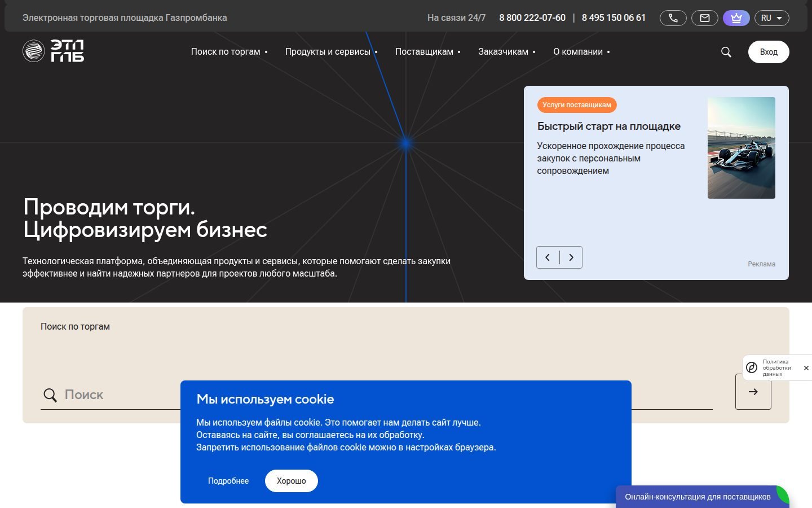Viewport: 812px width, 508px height.
Task: Click the magnifier icon beside Поиск field
Action: (50, 395)
